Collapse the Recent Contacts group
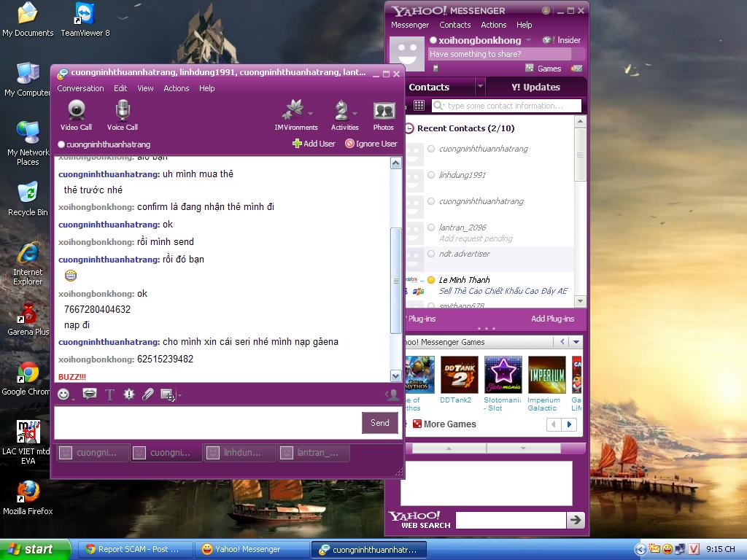747x560 pixels. pyautogui.click(x=409, y=128)
